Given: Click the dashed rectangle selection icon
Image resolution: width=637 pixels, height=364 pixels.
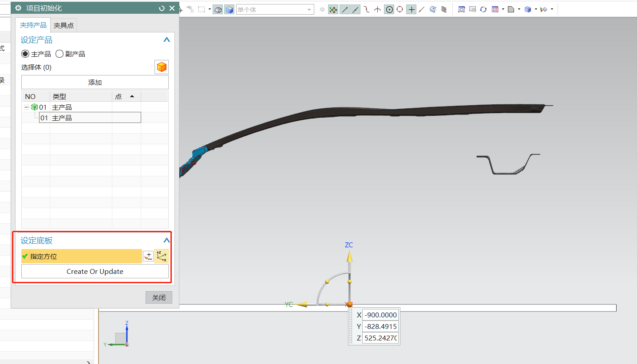Looking at the screenshot, I should pos(202,9).
